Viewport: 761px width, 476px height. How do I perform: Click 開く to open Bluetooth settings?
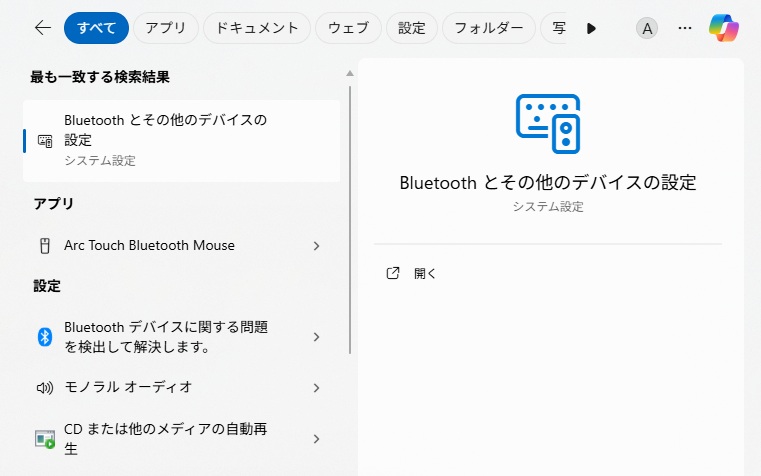coord(425,273)
